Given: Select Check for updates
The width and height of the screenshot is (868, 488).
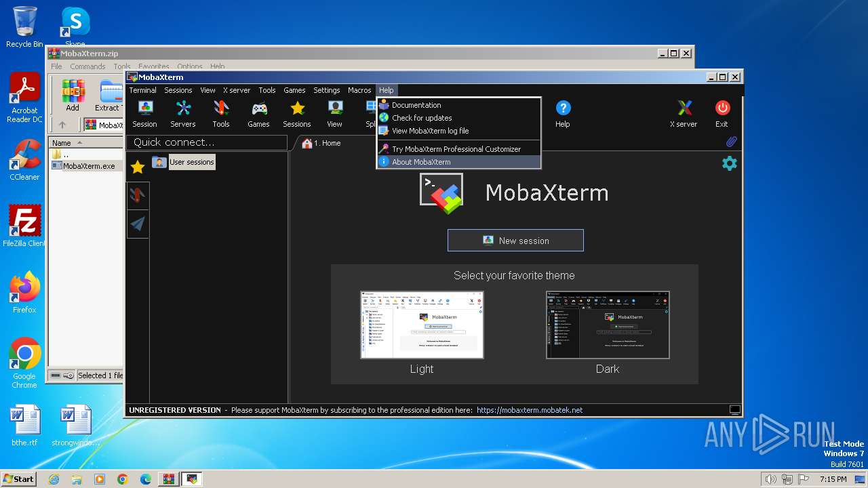Looking at the screenshot, I should [x=458, y=118].
